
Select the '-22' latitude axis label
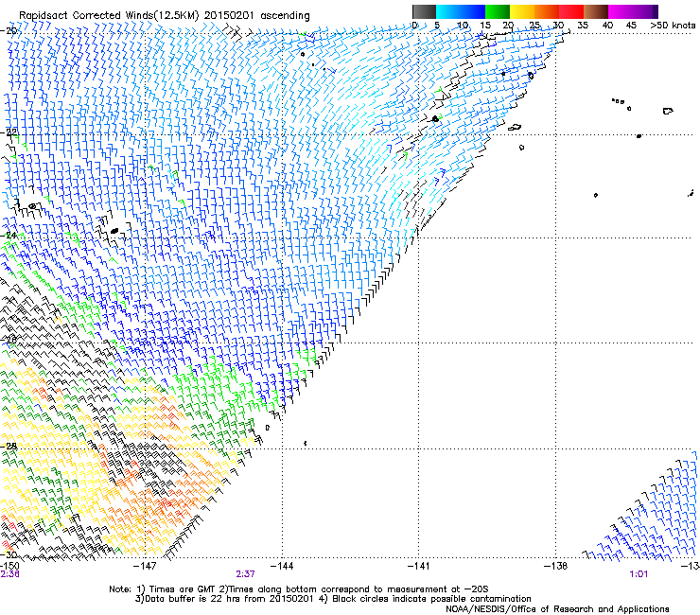(x=9, y=132)
